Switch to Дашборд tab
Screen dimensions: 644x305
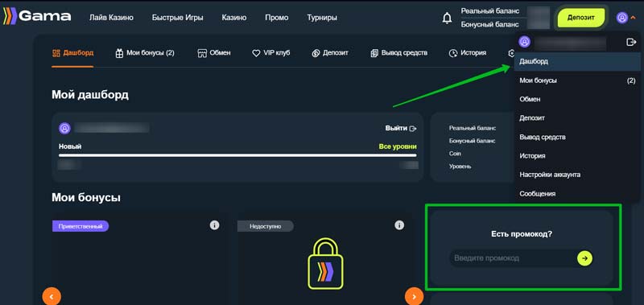(x=72, y=53)
